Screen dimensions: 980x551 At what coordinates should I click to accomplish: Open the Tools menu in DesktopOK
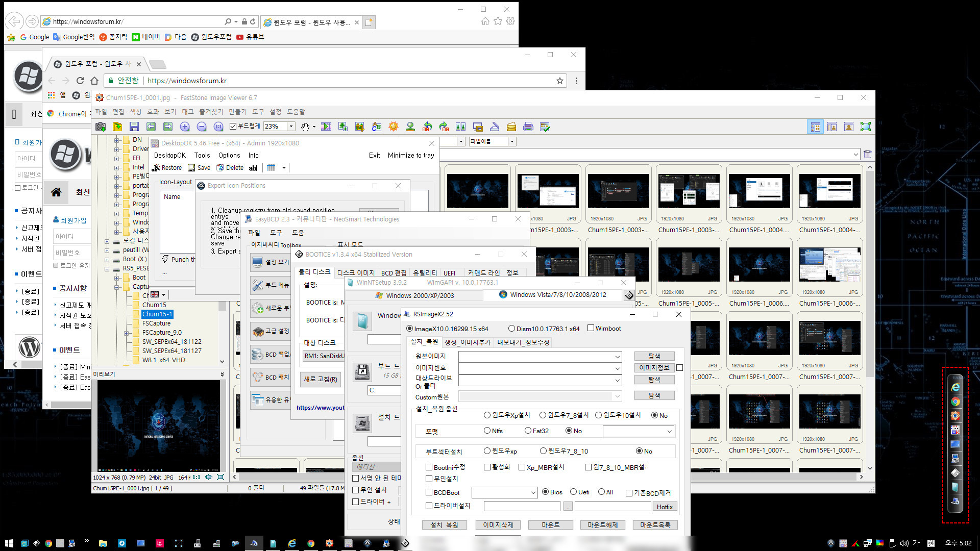pyautogui.click(x=202, y=155)
